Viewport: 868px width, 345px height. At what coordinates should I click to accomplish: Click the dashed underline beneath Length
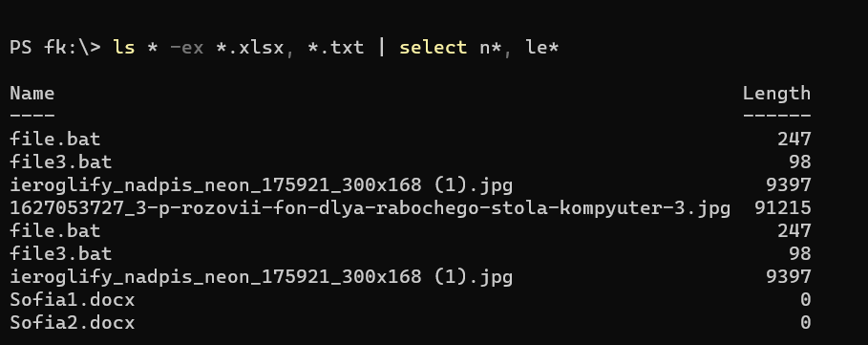point(776,116)
